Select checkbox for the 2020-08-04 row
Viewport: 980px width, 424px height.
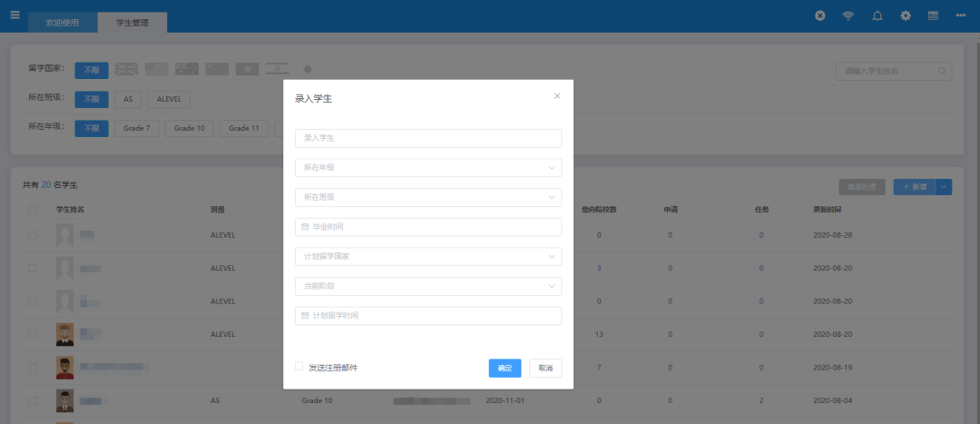(33, 401)
